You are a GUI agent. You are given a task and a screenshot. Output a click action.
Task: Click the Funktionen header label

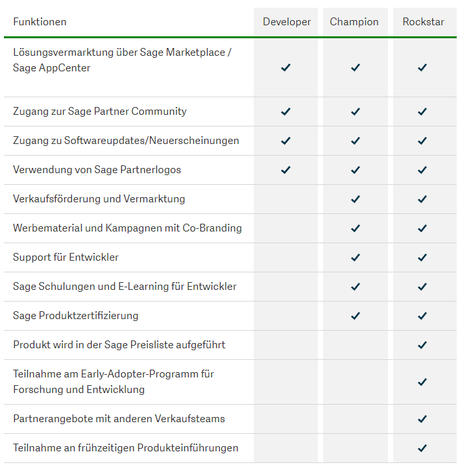(x=40, y=22)
